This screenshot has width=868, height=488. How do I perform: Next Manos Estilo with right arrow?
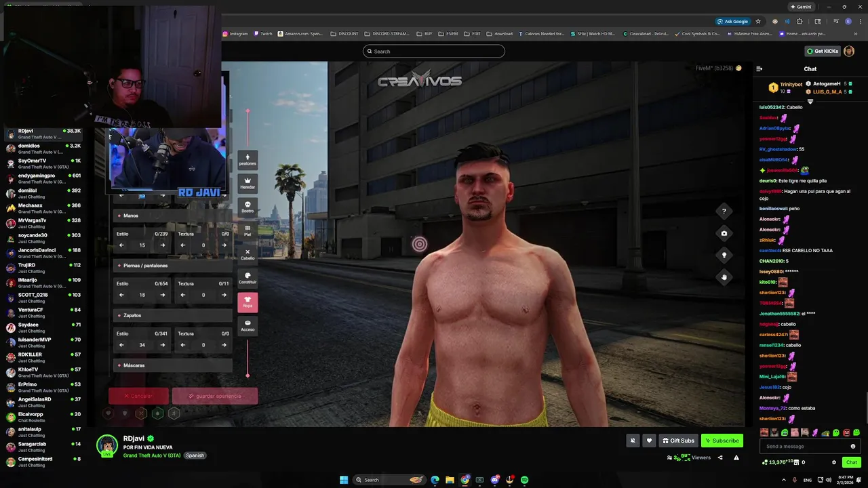pyautogui.click(x=162, y=245)
